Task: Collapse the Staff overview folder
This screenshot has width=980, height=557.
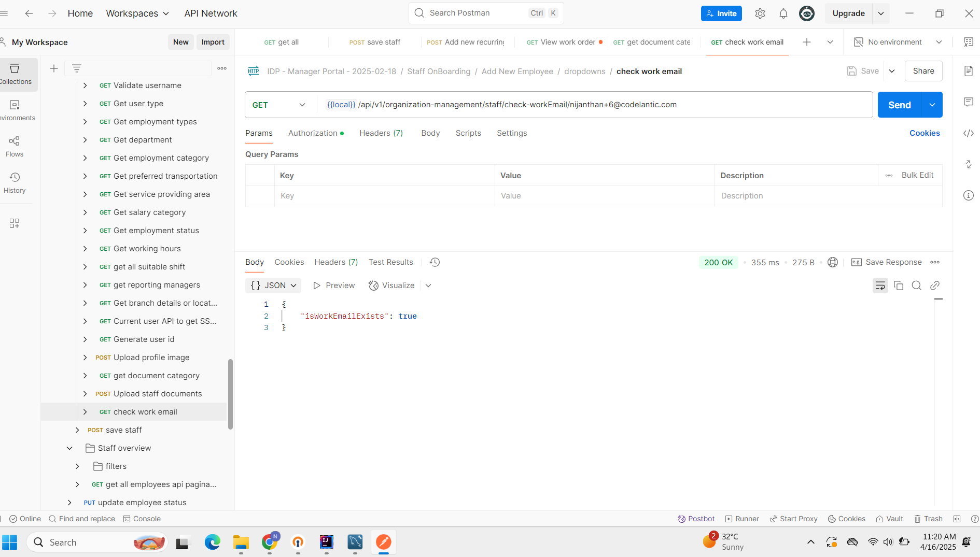Action: (69, 448)
